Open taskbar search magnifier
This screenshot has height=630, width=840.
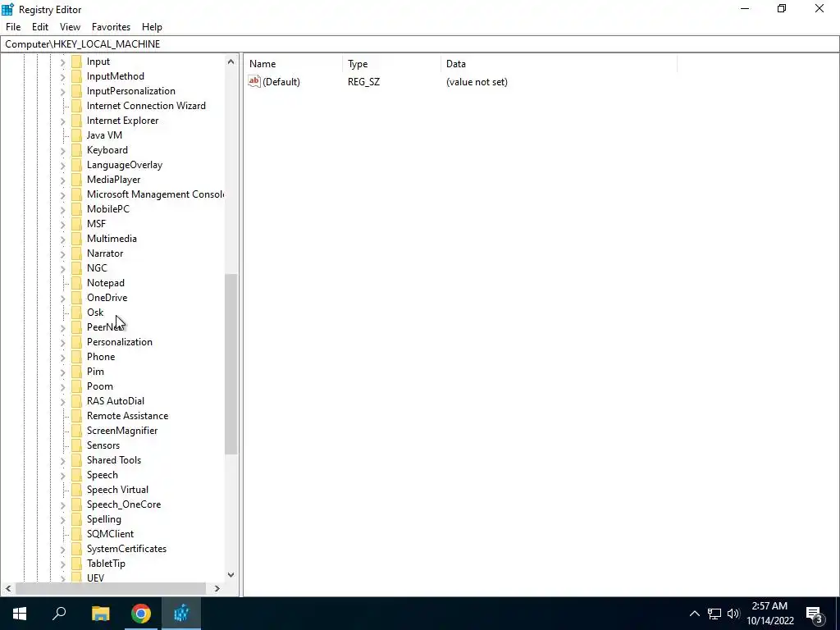tap(59, 614)
